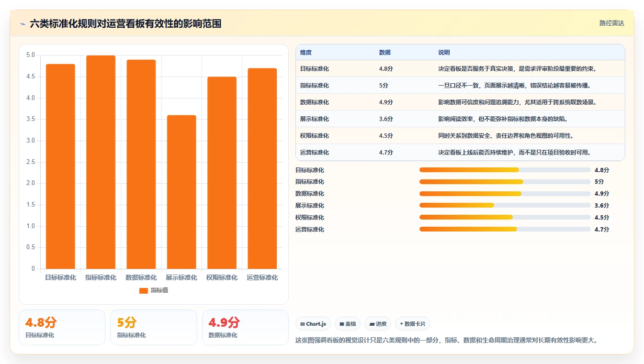The width and height of the screenshot is (644, 364).
Task: Open the 5分 指标标准化 data card
Action: click(154, 327)
